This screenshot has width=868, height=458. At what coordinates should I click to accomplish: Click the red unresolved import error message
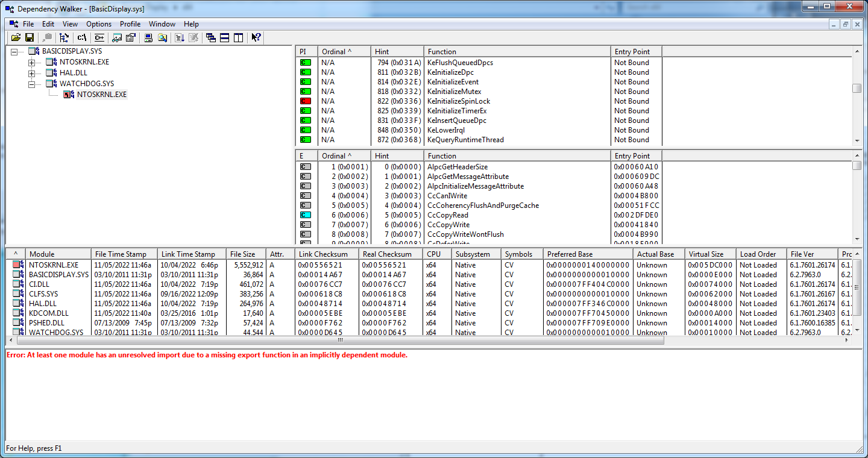[207, 355]
